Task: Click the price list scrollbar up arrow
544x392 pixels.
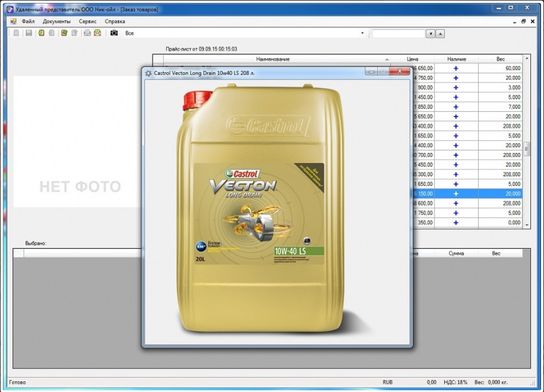Action: [527, 59]
